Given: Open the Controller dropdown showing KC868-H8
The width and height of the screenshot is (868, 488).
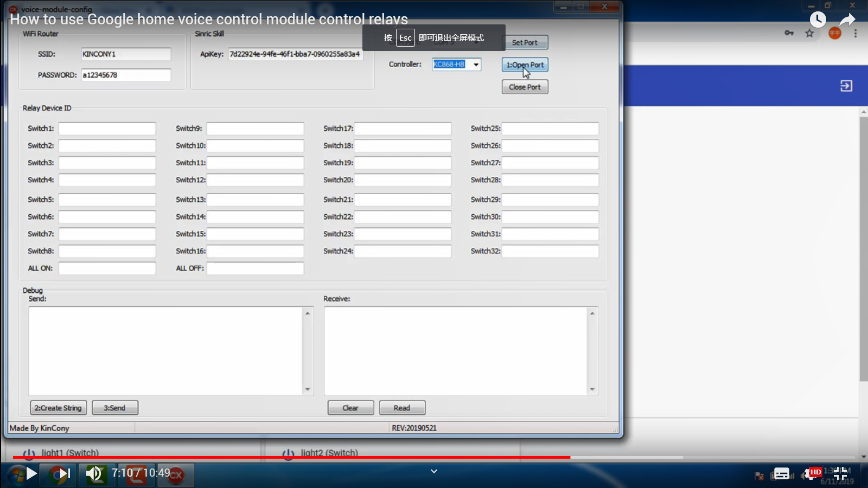Looking at the screenshot, I should (x=476, y=65).
